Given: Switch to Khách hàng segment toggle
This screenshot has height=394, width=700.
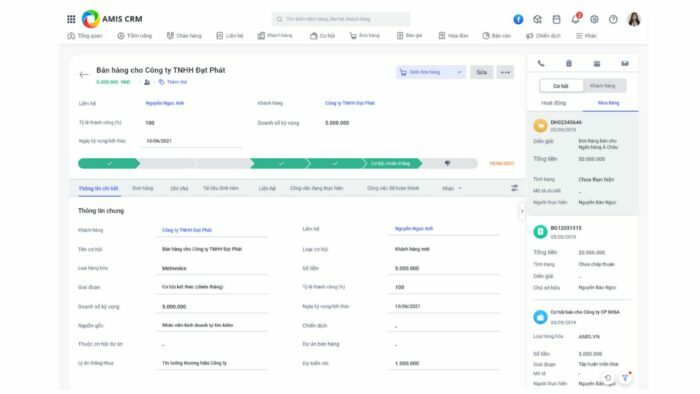Looking at the screenshot, I should 603,86.
